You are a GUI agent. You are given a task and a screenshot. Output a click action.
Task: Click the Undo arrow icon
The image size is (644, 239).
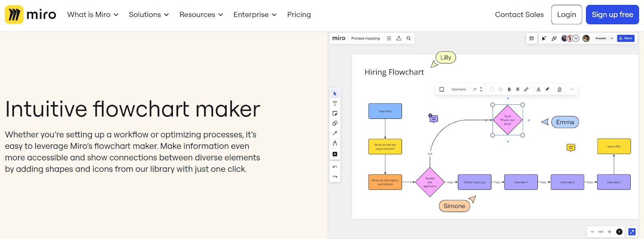click(335, 167)
